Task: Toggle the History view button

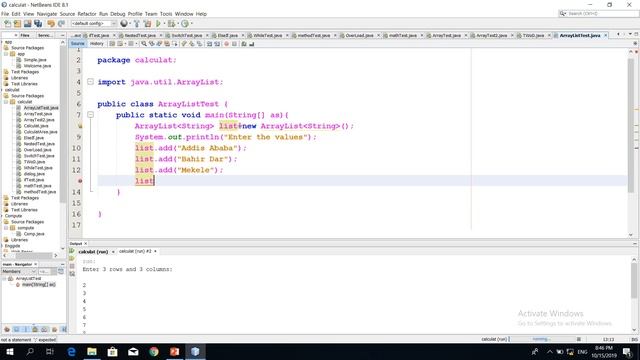Action: pos(97,44)
